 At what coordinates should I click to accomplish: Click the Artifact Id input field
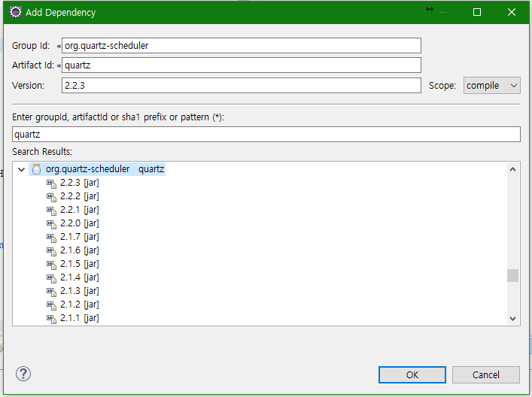point(242,65)
